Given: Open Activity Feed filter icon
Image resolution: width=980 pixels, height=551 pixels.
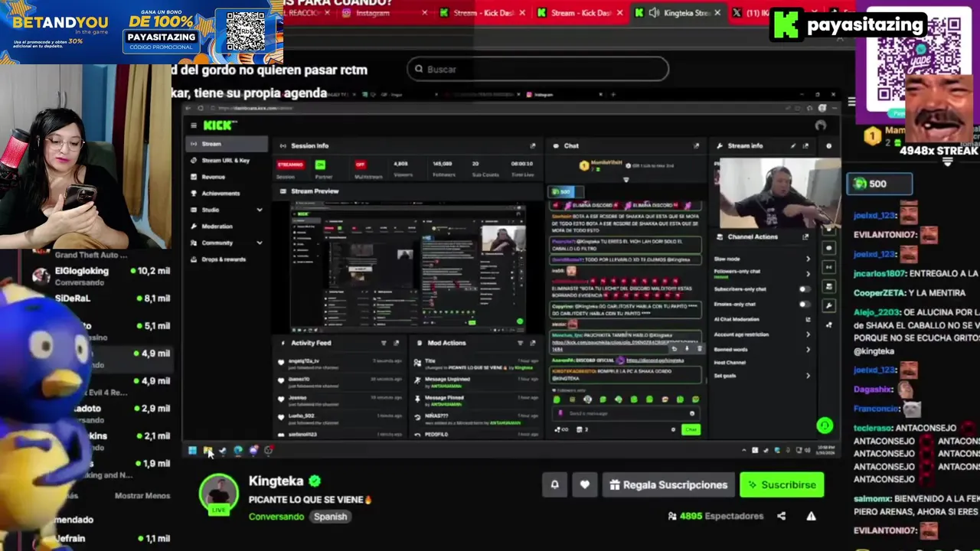Looking at the screenshot, I should (384, 343).
